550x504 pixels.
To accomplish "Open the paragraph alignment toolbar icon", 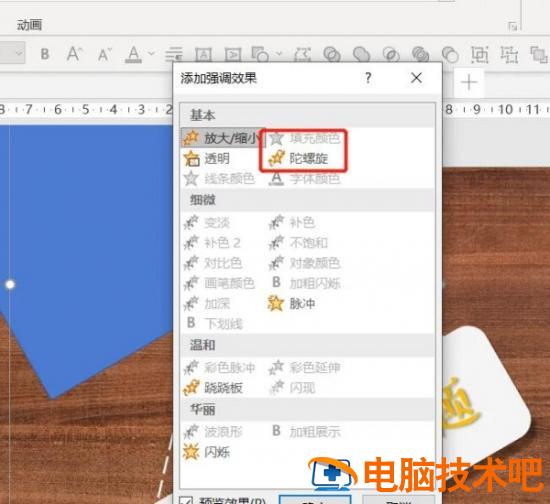I will click(174, 54).
